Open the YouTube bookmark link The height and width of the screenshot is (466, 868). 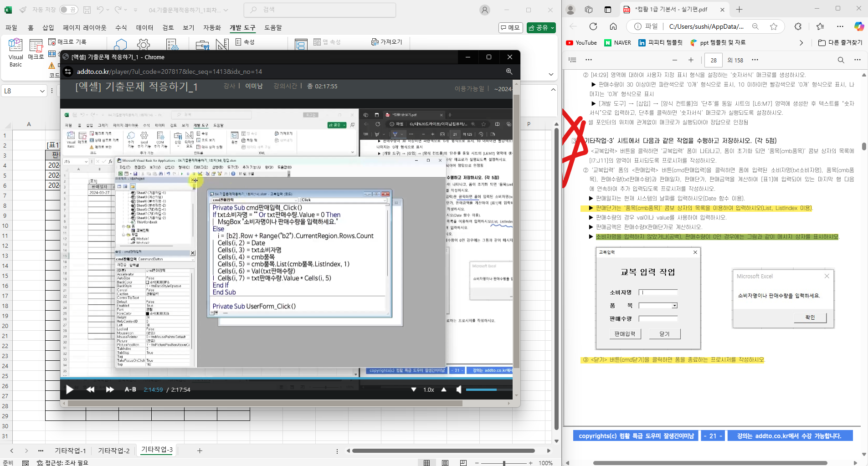click(x=581, y=43)
